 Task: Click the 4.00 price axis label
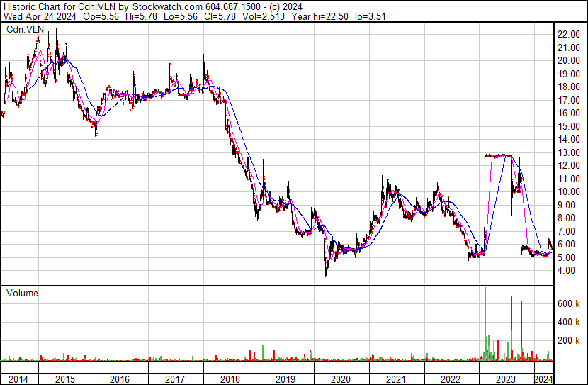(x=567, y=270)
